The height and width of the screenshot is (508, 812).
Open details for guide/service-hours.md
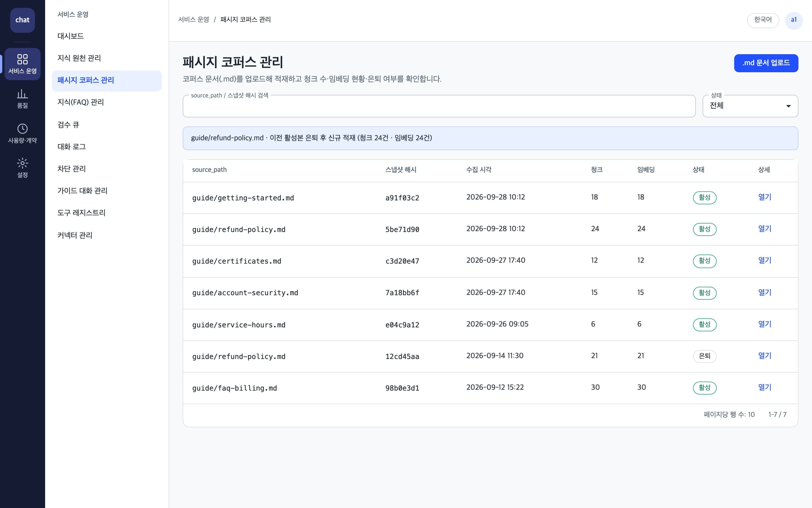click(x=765, y=324)
